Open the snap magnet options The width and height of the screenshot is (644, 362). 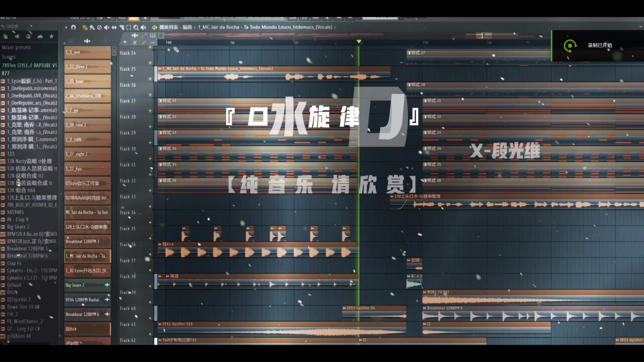73,27
